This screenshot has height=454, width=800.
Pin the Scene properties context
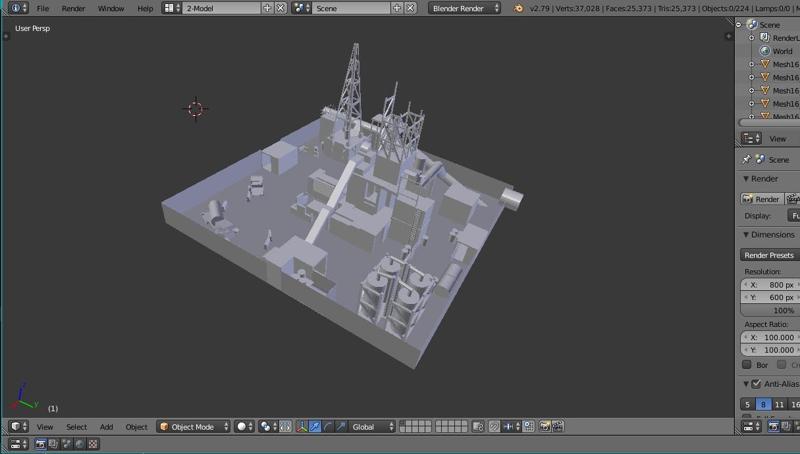click(x=746, y=159)
